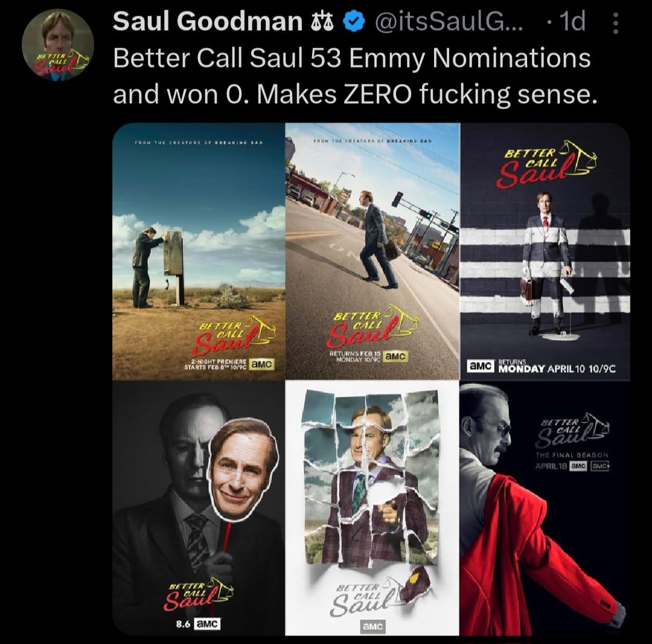
Task: Click the Better Call Saul logo on the striped poster
Action: (x=545, y=164)
